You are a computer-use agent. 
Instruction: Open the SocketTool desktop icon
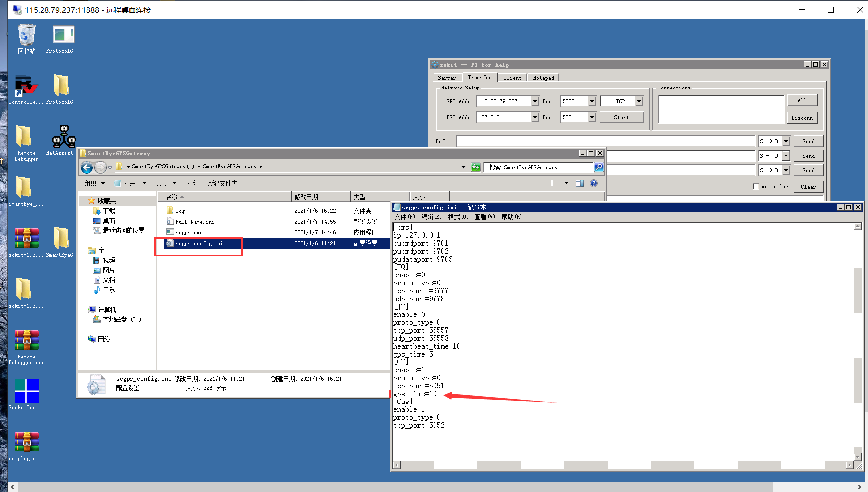point(26,392)
